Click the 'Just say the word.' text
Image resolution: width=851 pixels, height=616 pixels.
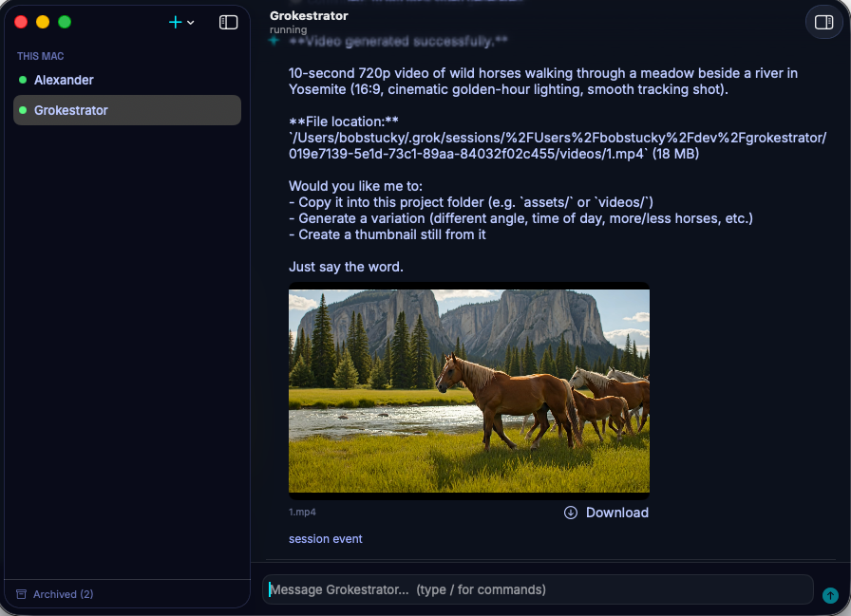[346, 267]
